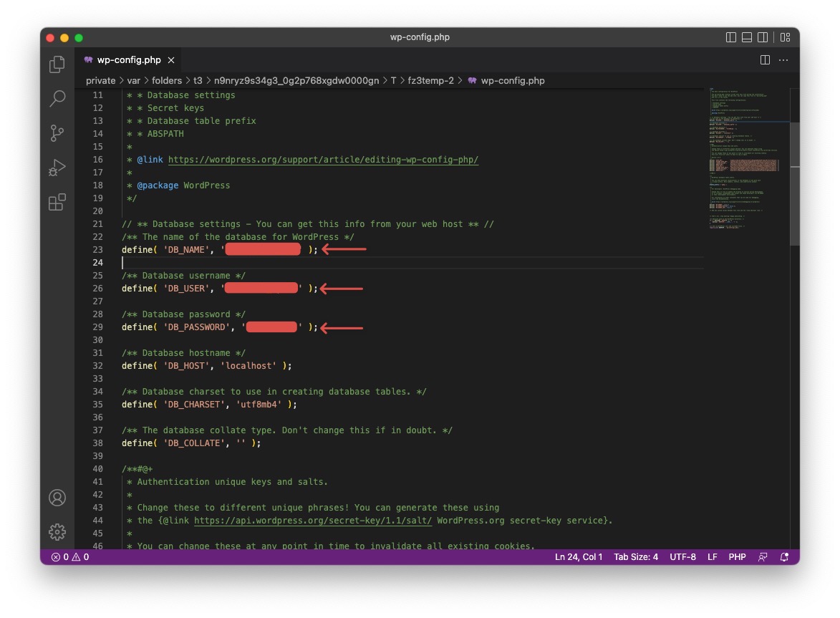
Task: Click line number 32 in gutter
Action: pyautogui.click(x=97, y=366)
